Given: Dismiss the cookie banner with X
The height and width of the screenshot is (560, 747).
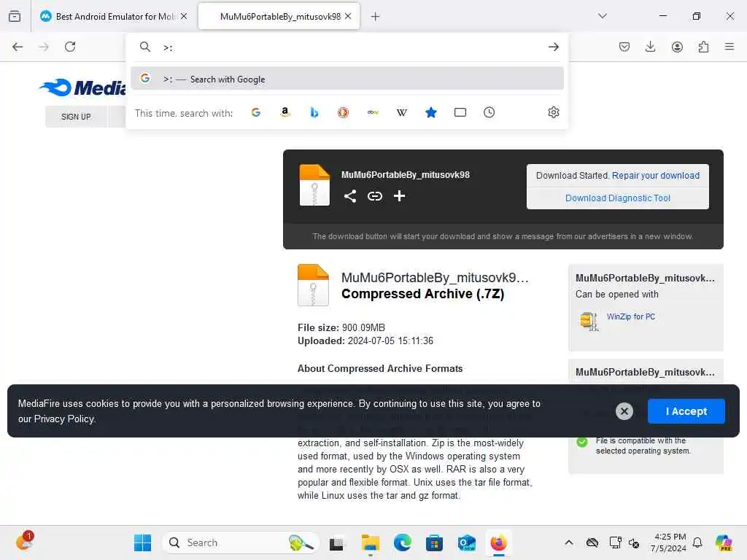Looking at the screenshot, I should pos(624,411).
